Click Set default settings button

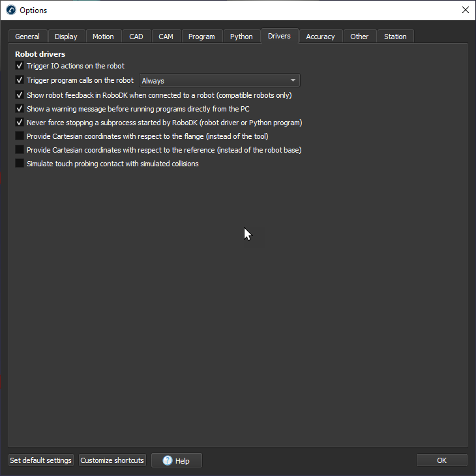click(40, 460)
